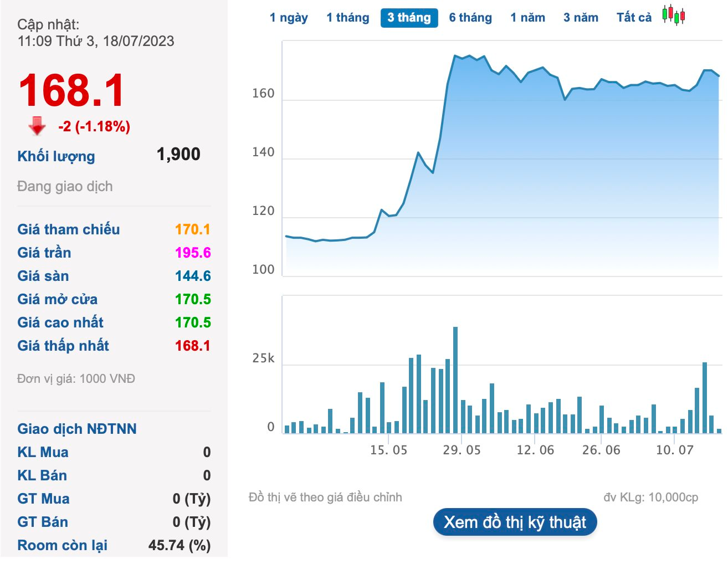
Task: Click the 'Giá tham chiếu' label
Action: click(69, 229)
